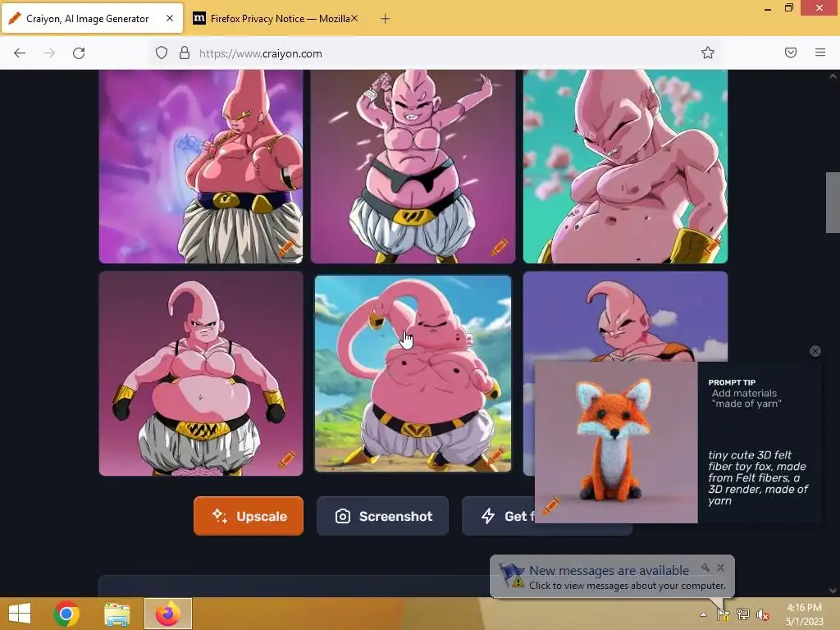
Task: Click the wrench icon in the notification balloon
Action: click(x=705, y=568)
